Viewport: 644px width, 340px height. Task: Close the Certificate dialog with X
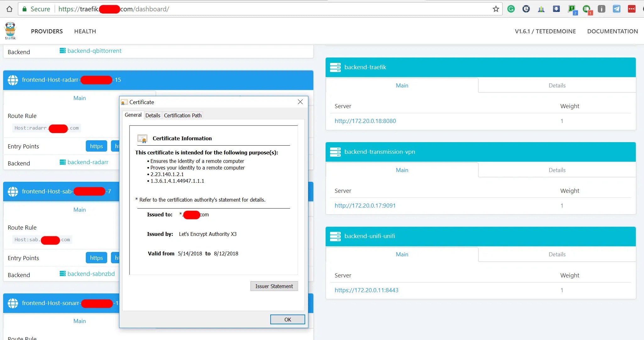[x=300, y=102]
